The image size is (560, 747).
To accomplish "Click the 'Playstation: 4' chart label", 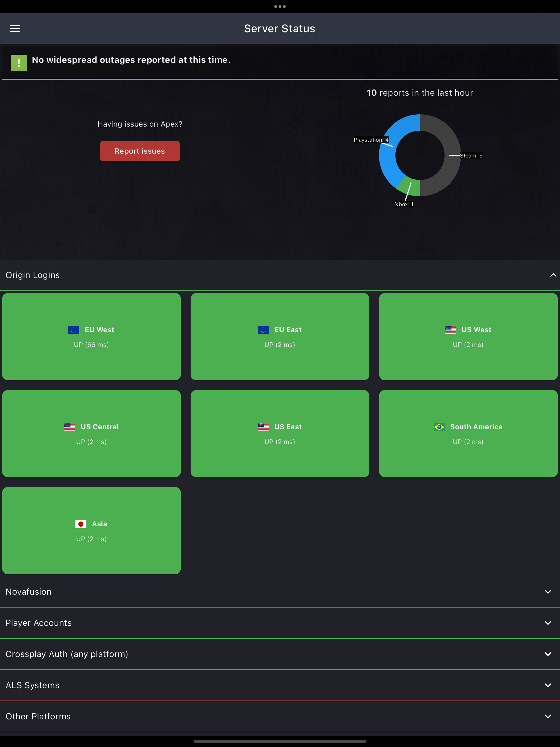I will click(371, 140).
